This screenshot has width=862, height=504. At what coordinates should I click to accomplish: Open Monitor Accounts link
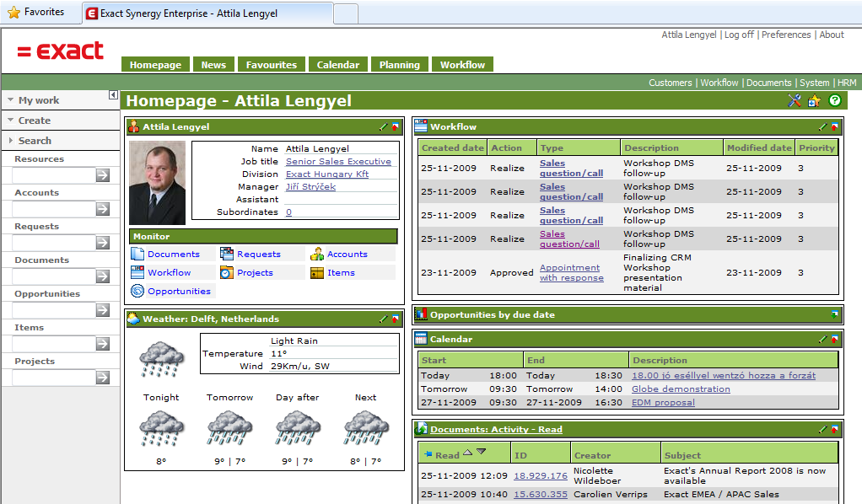(x=347, y=254)
